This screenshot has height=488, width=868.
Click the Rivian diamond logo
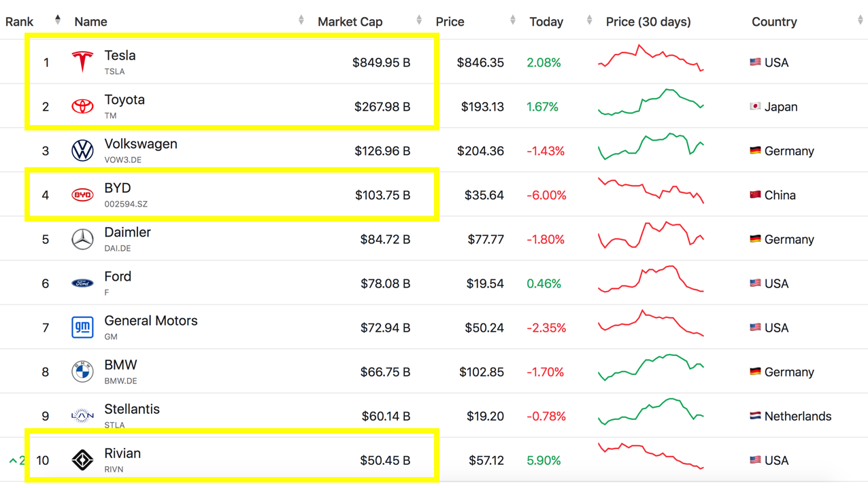point(82,460)
